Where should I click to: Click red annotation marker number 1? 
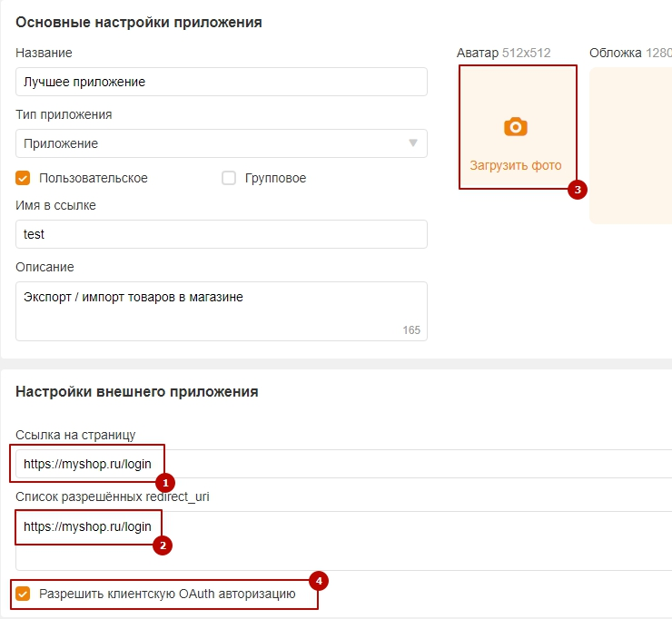(x=166, y=483)
